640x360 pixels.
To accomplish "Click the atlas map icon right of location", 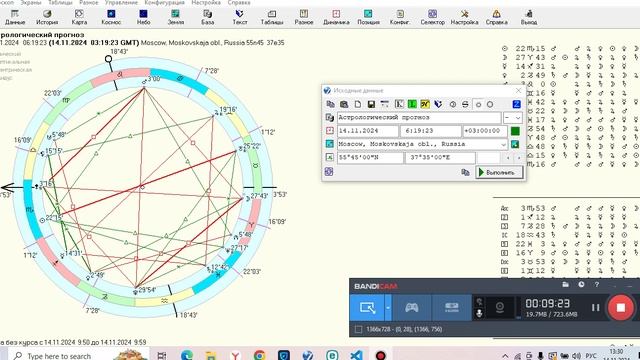I will 515,144.
